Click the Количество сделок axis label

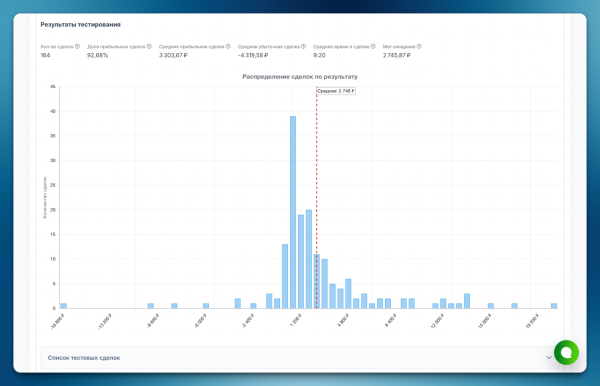pos(45,197)
